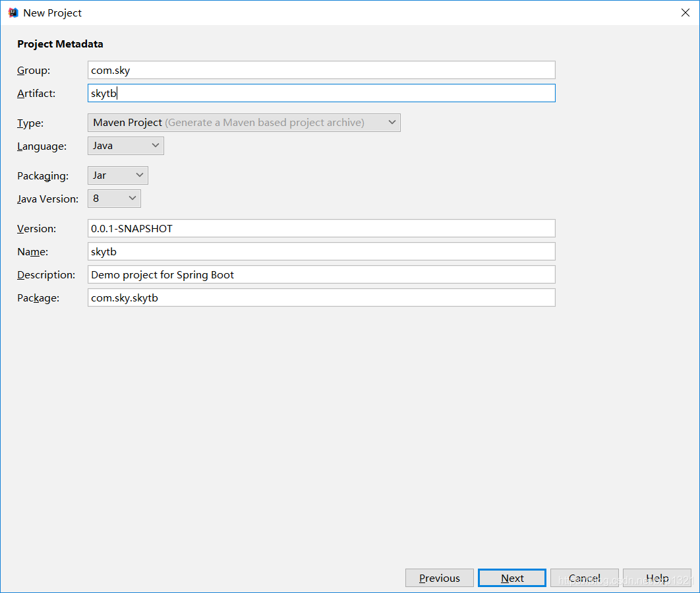Image resolution: width=700 pixels, height=593 pixels.
Task: Expand the Type combo box arrow
Action: click(x=392, y=122)
